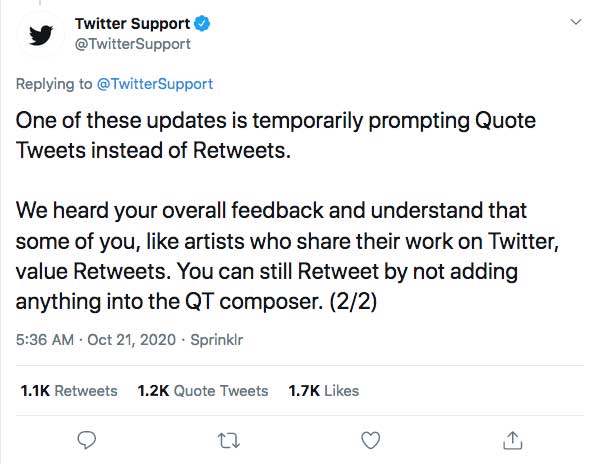Click the Replying to label
598x464 pixels.
point(54,84)
